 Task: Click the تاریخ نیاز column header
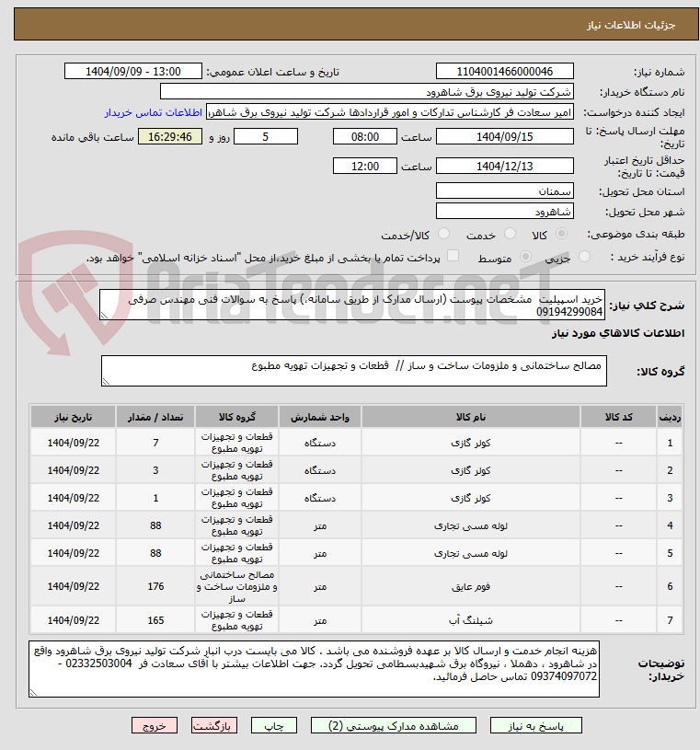(74, 417)
